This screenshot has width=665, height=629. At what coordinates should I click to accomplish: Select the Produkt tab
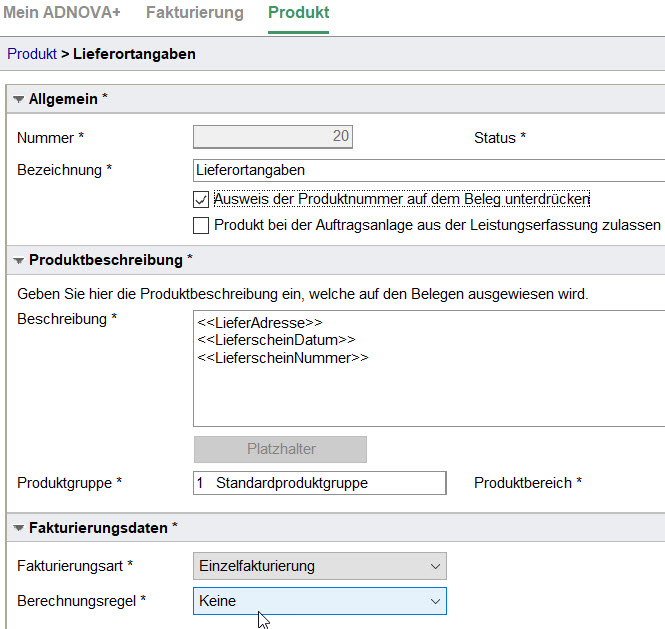[299, 12]
